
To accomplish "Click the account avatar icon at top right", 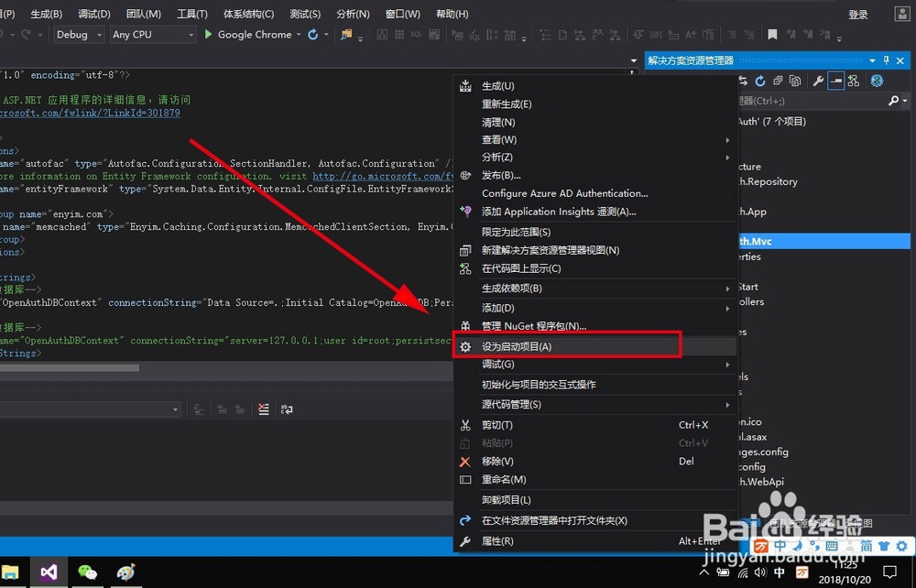I will tap(902, 14).
